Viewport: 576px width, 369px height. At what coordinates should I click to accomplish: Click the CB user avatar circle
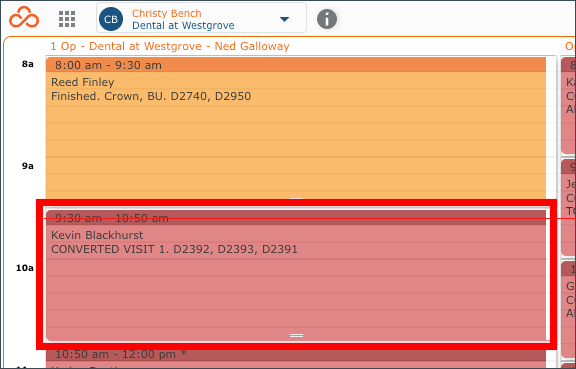pos(111,19)
